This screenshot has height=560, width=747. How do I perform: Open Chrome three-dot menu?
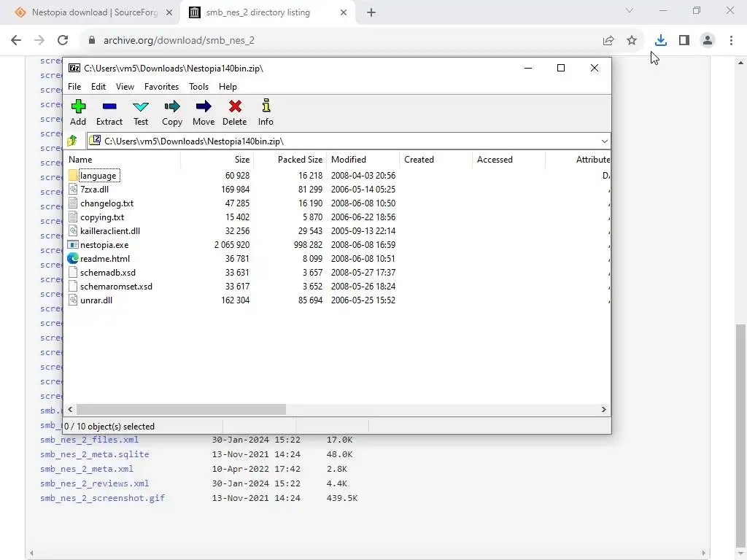[x=731, y=41]
